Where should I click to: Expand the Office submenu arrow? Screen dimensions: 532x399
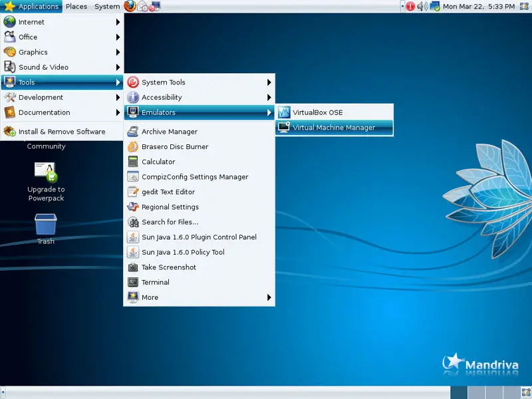click(x=118, y=37)
